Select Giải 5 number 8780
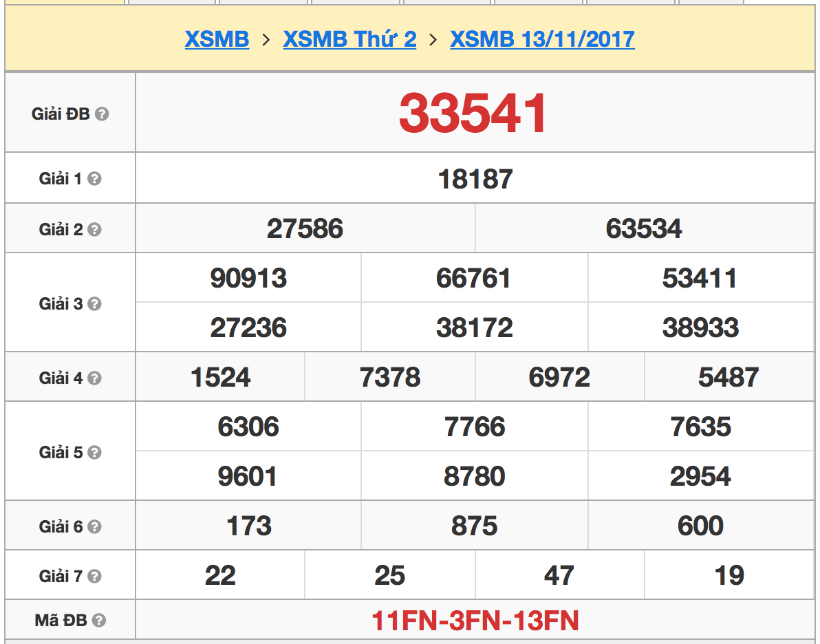The image size is (820, 644). point(474,476)
